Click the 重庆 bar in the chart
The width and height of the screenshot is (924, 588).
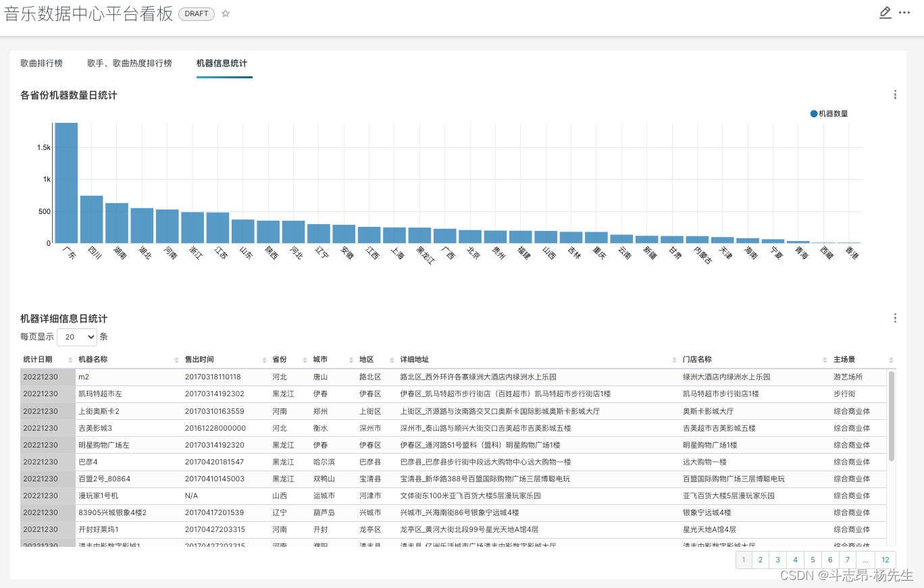[x=596, y=238]
